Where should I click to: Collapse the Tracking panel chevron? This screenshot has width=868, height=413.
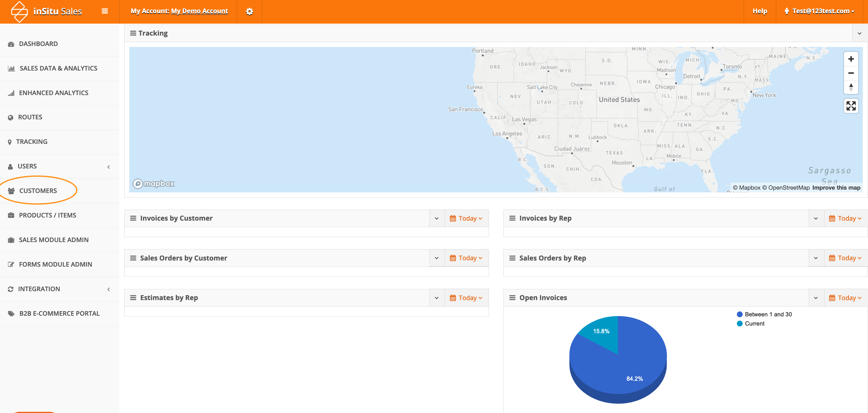pos(859,33)
